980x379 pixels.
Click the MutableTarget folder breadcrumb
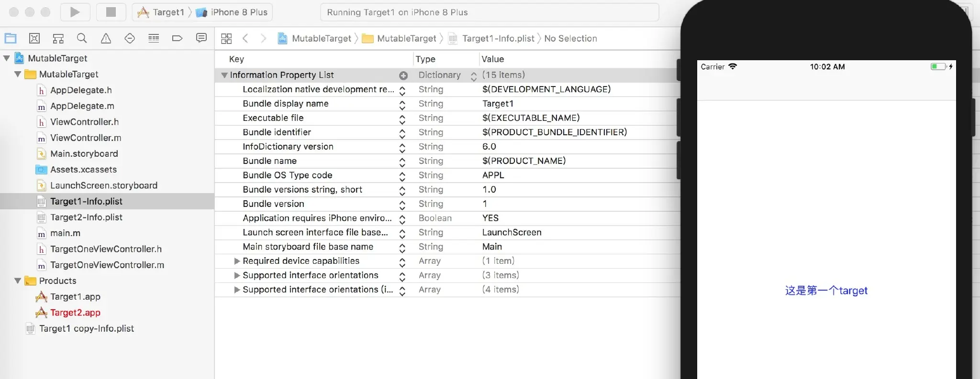[x=400, y=38]
